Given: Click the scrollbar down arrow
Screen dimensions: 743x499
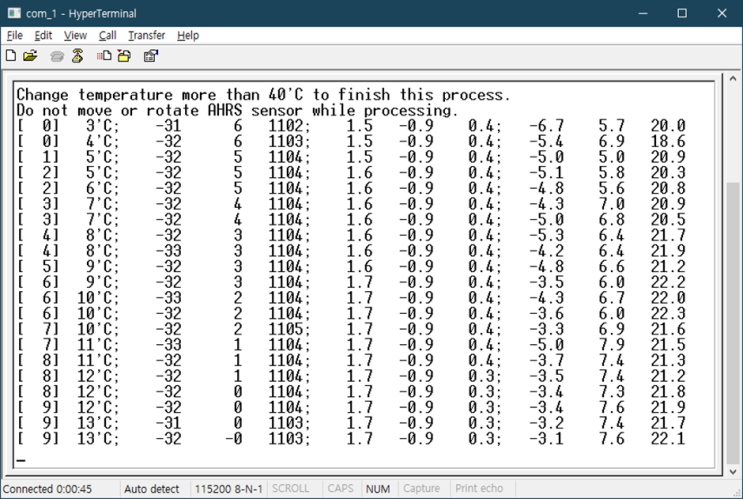Looking at the screenshot, I should [733, 472].
